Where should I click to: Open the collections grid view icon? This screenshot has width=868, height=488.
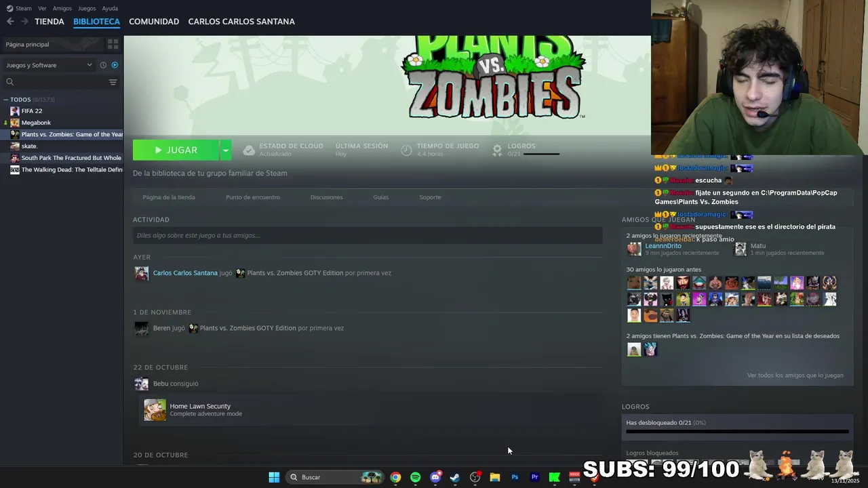(113, 44)
